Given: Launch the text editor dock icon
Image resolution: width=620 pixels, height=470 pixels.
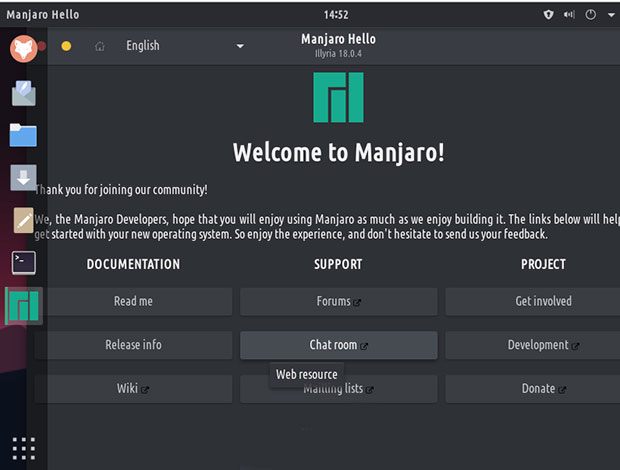Looking at the screenshot, I should [x=23, y=220].
